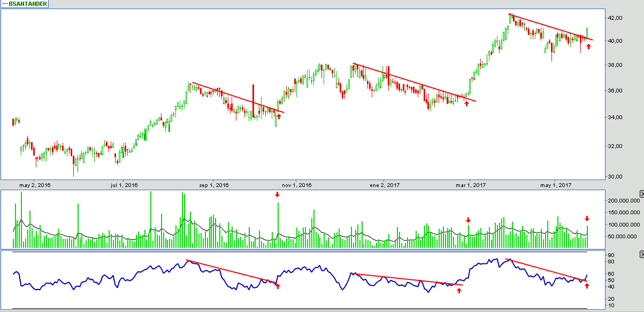Click the 30,00 price axis label
The width and height of the screenshot is (644, 312).
pos(615,177)
